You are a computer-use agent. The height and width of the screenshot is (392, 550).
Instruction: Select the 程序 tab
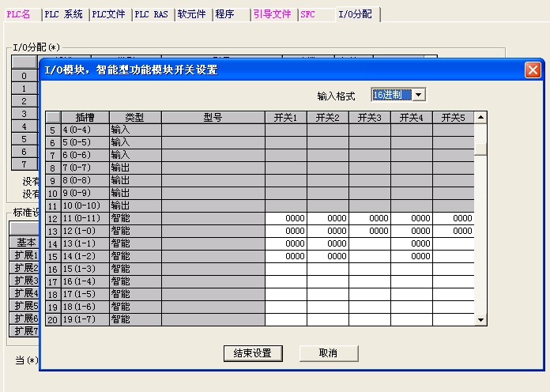pos(225,14)
